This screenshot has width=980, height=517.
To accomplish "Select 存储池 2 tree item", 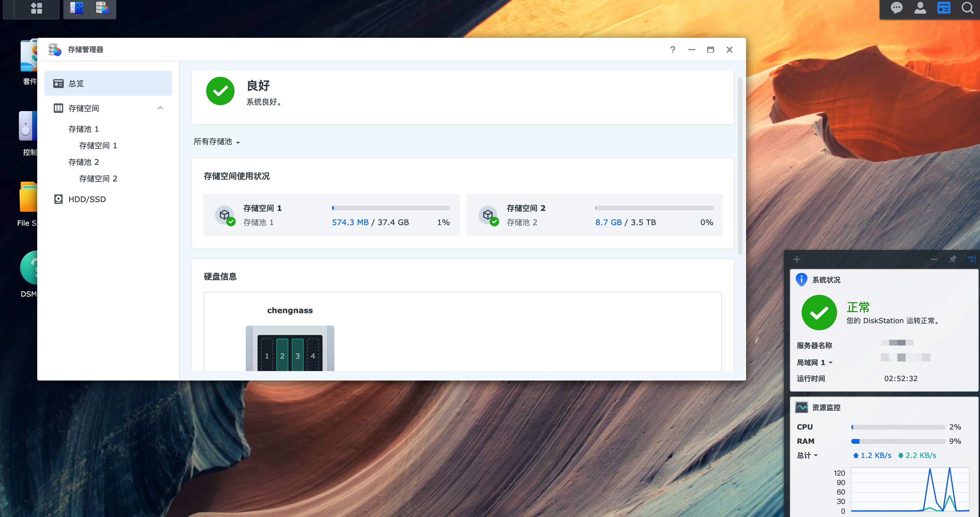I will coord(84,162).
